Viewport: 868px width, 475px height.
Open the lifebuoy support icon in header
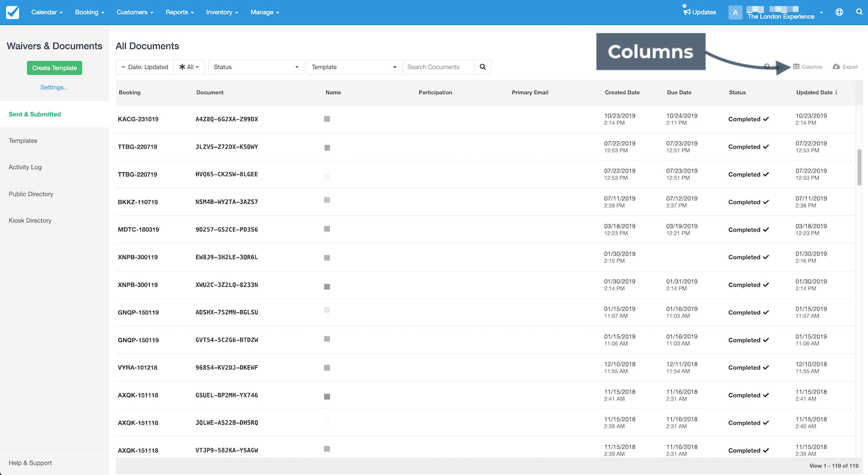[839, 12]
